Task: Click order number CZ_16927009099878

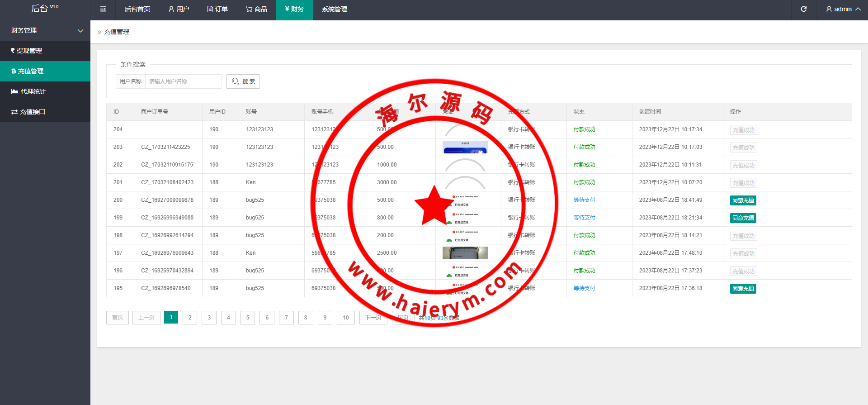Action: [167, 200]
